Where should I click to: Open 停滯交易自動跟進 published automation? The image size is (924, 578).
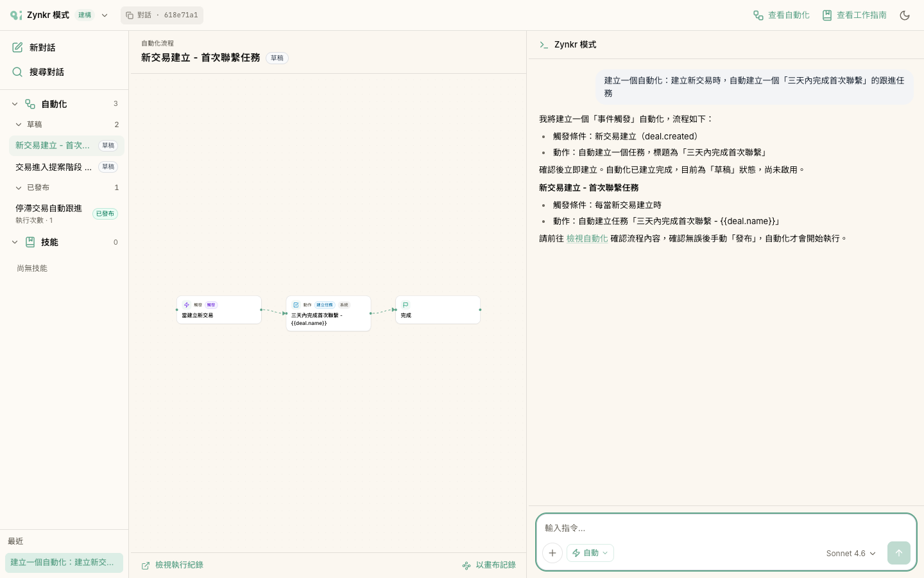pos(67,213)
